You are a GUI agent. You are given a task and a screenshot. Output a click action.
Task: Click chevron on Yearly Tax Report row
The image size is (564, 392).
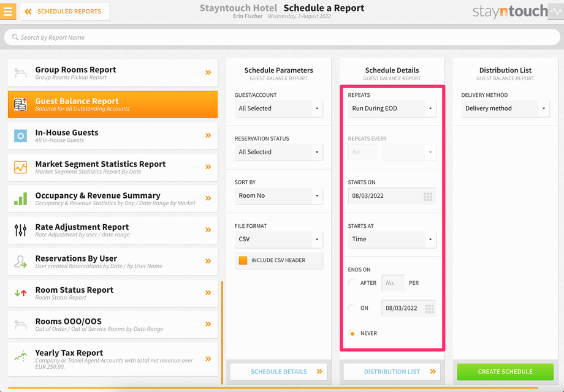[208, 359]
